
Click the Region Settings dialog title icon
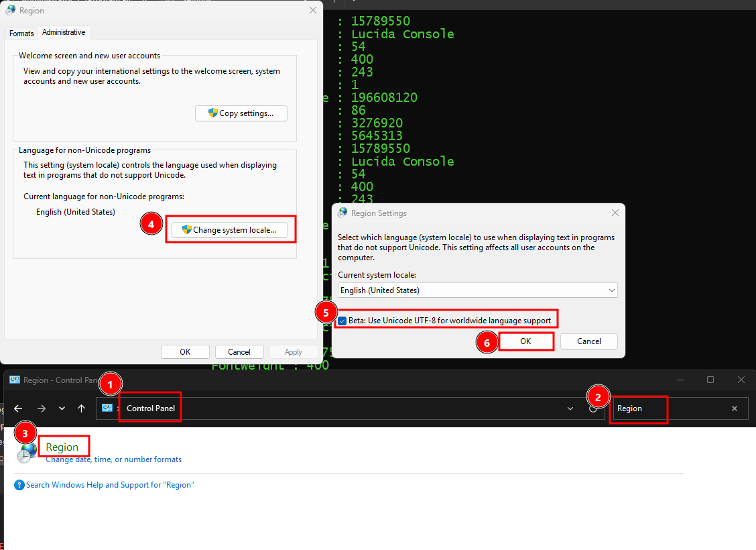342,213
